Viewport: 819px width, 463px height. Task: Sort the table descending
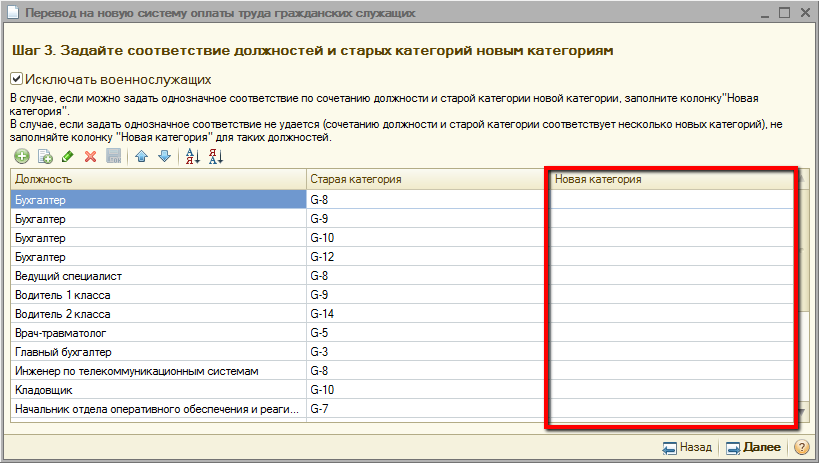tap(216, 157)
